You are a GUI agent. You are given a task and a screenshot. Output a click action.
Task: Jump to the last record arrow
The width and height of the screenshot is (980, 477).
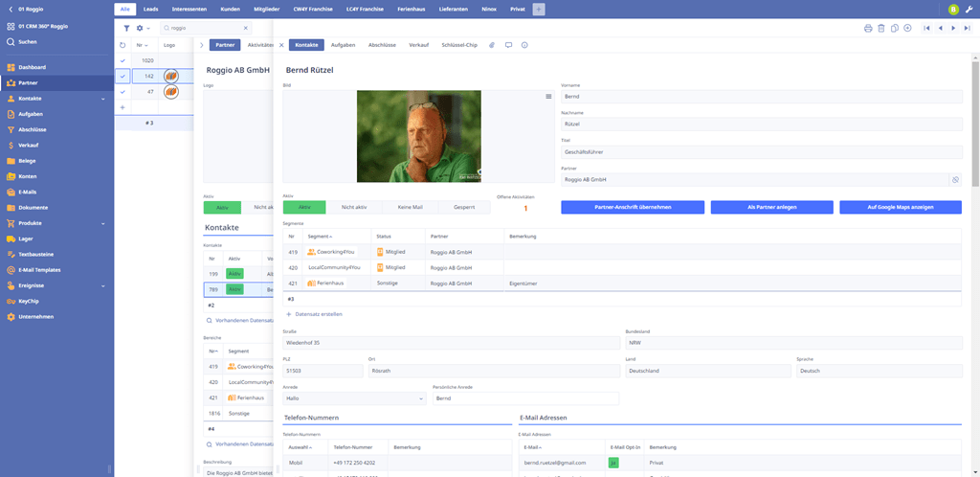[967, 29]
